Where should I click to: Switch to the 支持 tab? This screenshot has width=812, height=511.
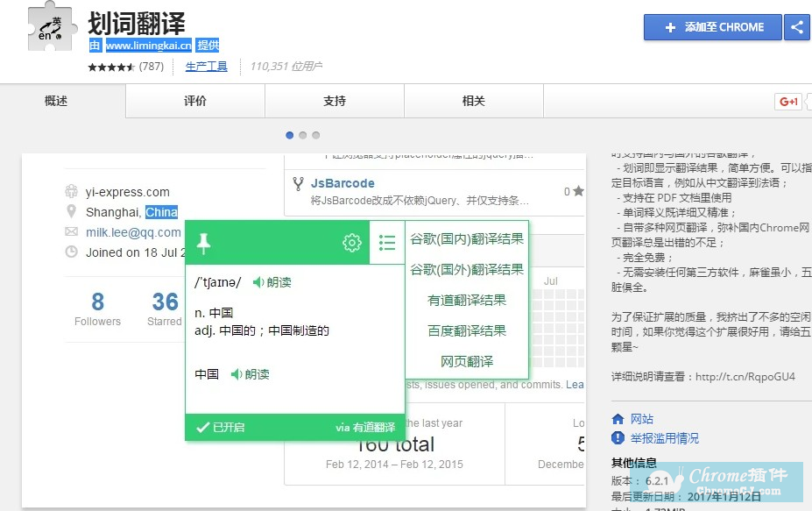(335, 101)
